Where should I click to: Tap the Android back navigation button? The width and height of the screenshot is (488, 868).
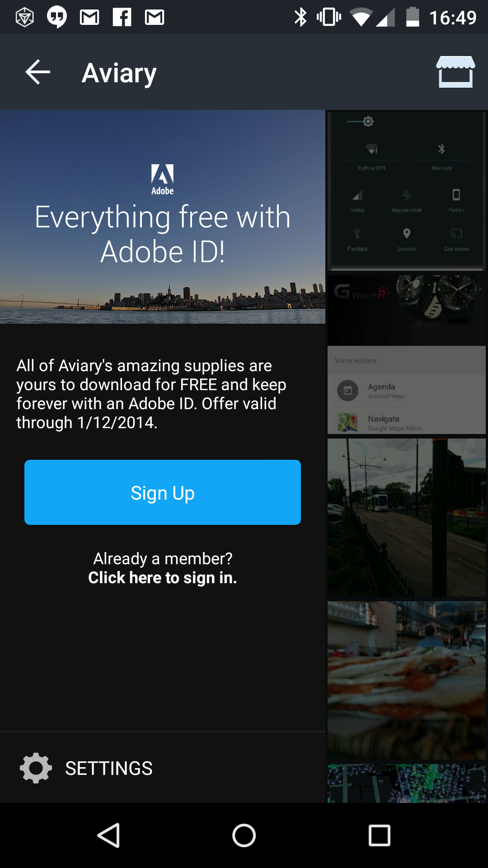tap(108, 835)
